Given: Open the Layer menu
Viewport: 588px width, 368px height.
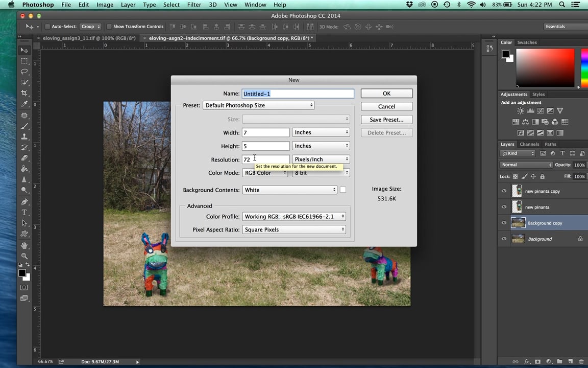Looking at the screenshot, I should point(128,5).
